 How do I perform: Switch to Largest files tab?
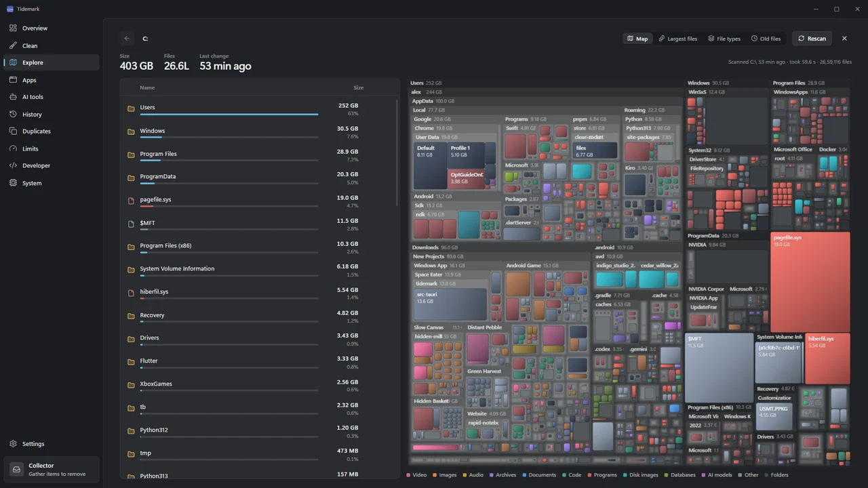(677, 39)
